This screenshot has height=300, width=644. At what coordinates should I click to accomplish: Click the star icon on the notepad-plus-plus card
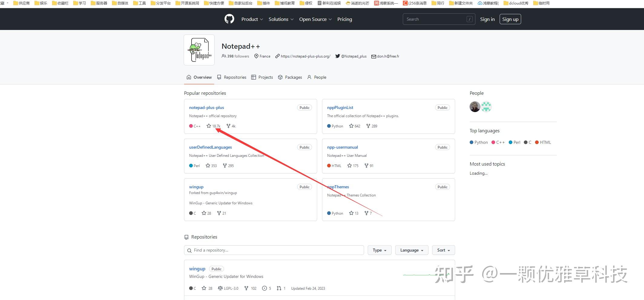click(209, 126)
